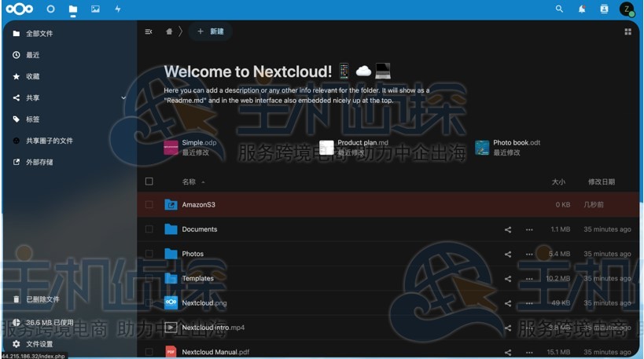Open more actions for Photos
This screenshot has height=359, width=644.
coord(529,255)
